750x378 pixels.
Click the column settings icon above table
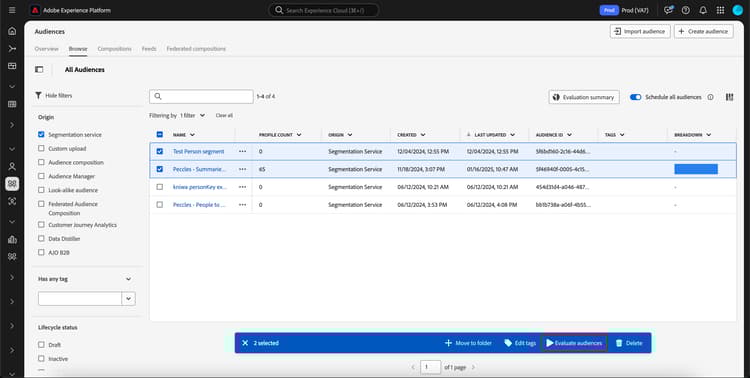point(729,97)
